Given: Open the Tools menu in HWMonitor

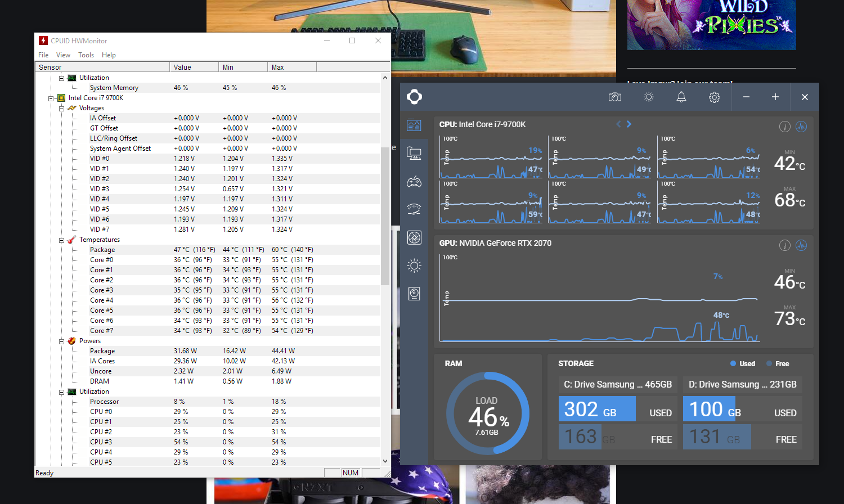Looking at the screenshot, I should click(86, 55).
